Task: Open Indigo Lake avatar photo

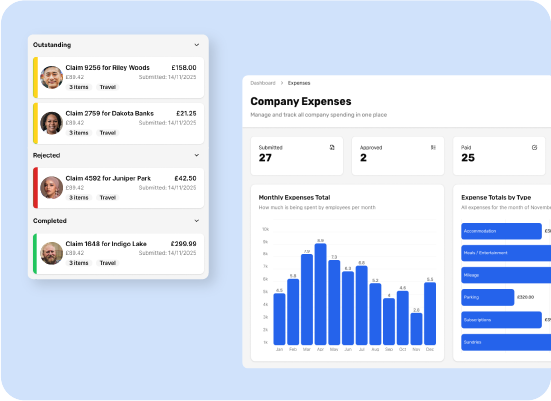Action: (x=52, y=253)
